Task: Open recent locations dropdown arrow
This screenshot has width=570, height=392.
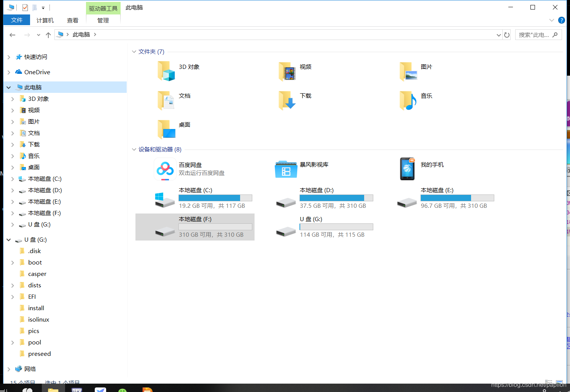Action: pos(38,35)
